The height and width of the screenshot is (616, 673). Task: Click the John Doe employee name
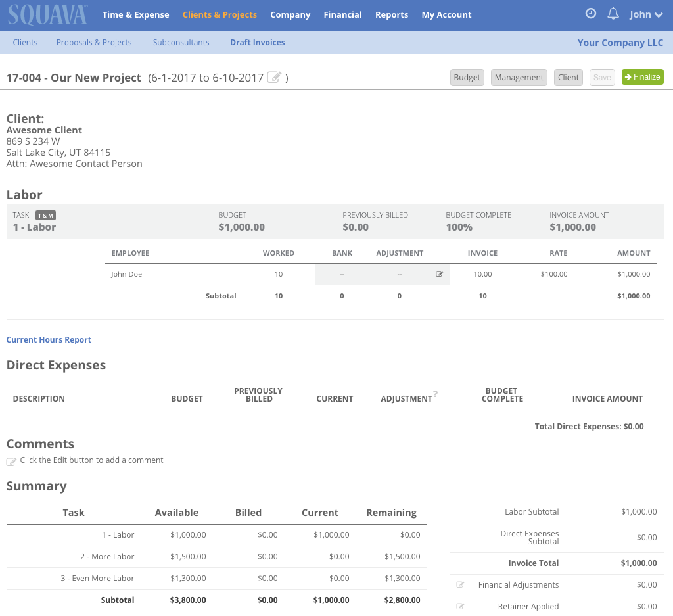[126, 274]
